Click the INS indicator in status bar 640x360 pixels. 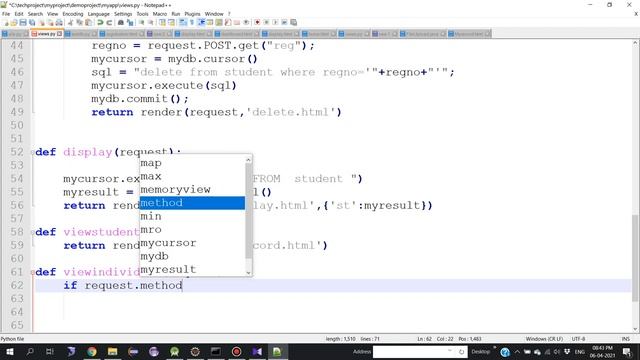(x=625, y=339)
